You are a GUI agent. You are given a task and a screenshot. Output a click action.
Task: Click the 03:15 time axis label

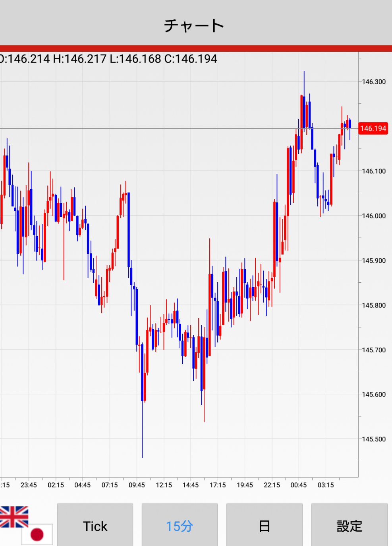tap(326, 485)
